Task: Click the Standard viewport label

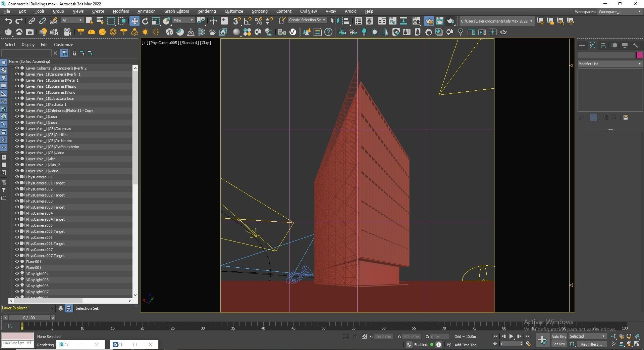Action: pyautogui.click(x=190, y=43)
